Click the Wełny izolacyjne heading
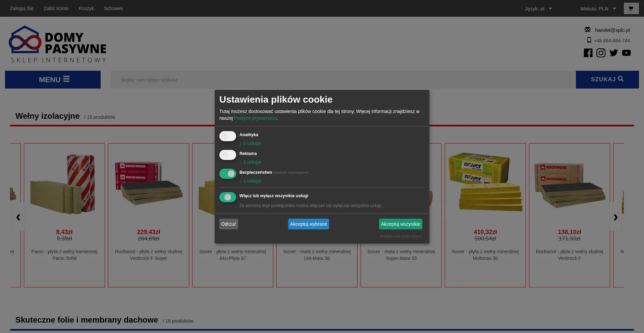 [48, 116]
